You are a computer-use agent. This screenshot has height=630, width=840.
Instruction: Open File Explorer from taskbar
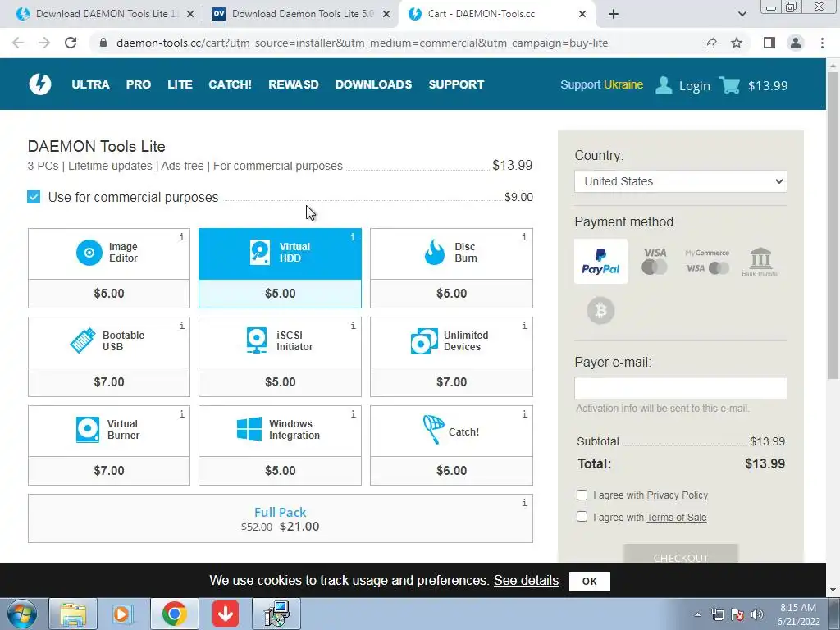click(73, 614)
